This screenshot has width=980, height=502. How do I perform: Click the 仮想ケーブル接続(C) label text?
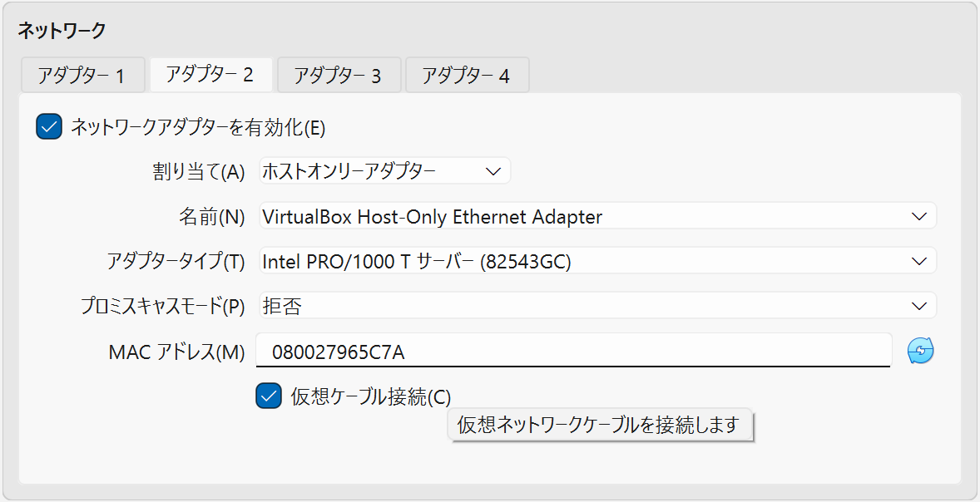371,397
